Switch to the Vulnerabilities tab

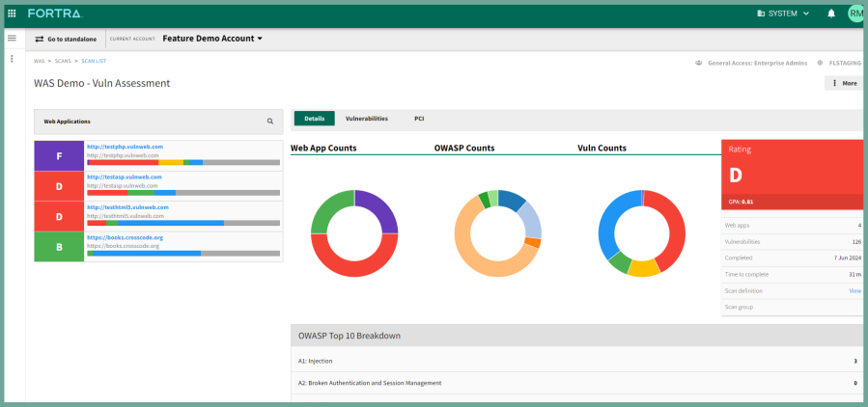click(367, 119)
